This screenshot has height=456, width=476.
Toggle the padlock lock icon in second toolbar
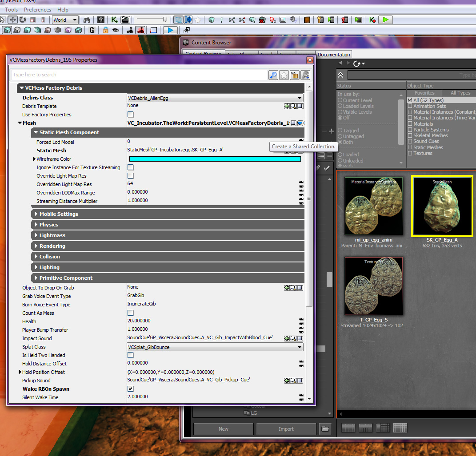click(105, 30)
